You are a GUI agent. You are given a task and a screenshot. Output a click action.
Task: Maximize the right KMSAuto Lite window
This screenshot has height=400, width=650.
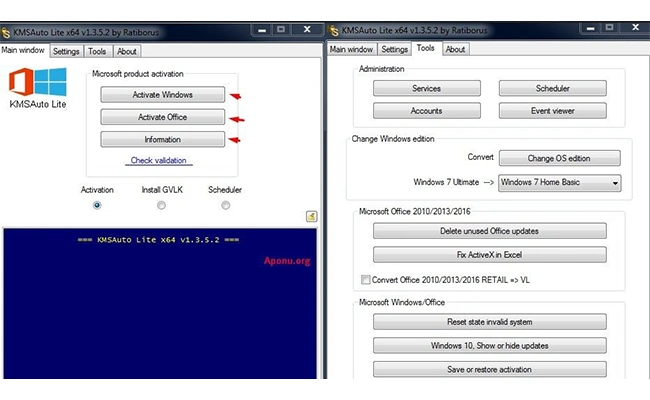click(x=609, y=27)
